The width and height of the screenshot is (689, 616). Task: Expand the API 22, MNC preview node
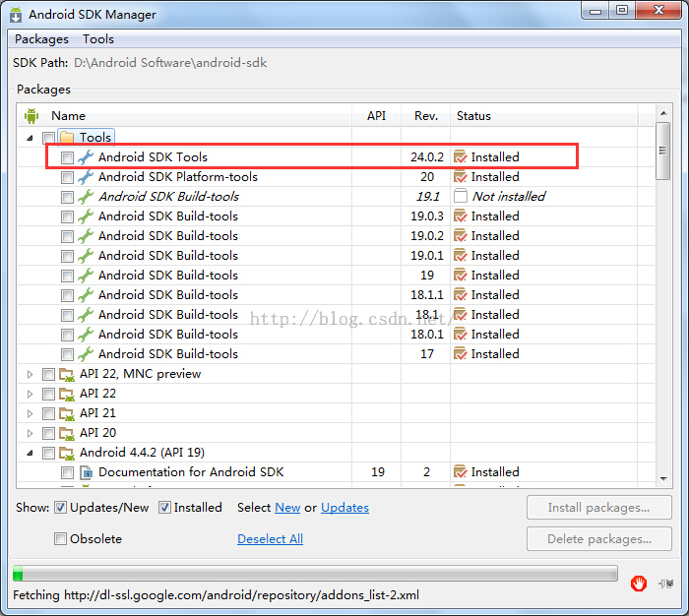pyautogui.click(x=30, y=374)
